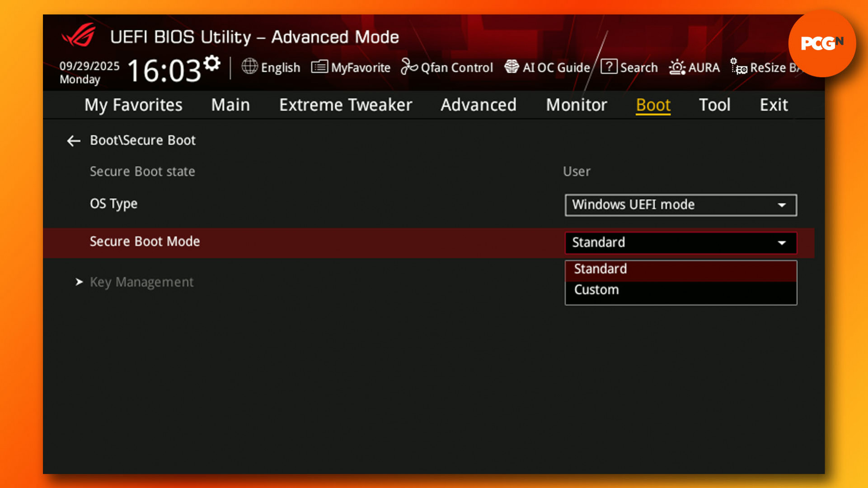
Task: Click the date 09/29/2025
Action: 89,66
